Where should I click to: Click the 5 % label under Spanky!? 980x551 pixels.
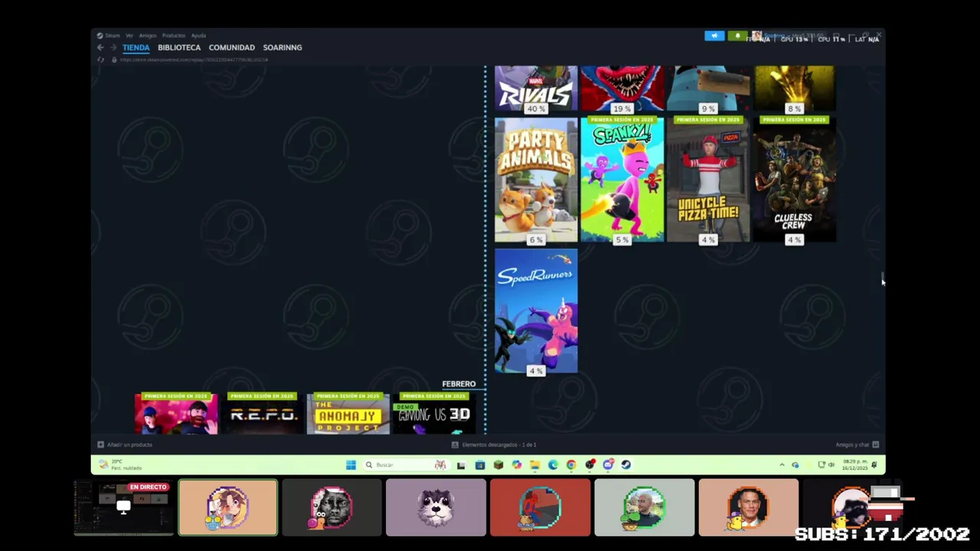pos(622,240)
